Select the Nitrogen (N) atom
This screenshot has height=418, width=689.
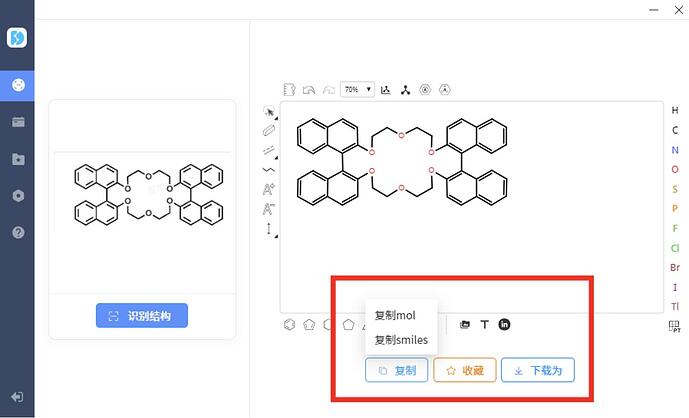pyautogui.click(x=675, y=150)
